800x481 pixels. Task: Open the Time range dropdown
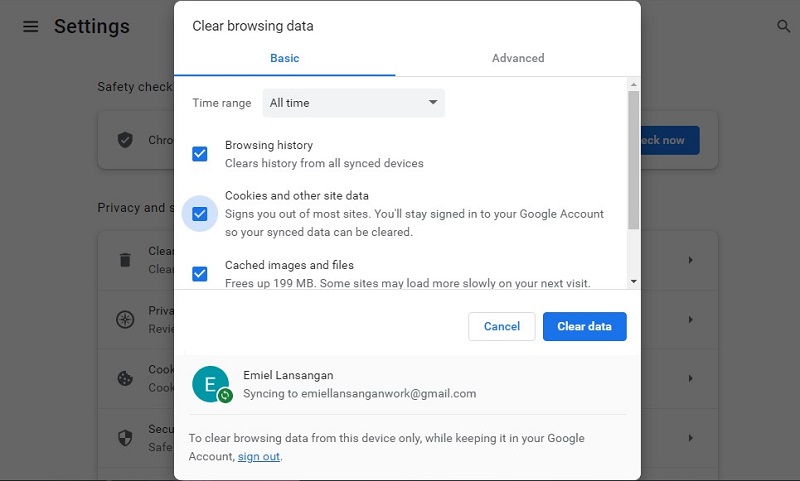coord(354,103)
